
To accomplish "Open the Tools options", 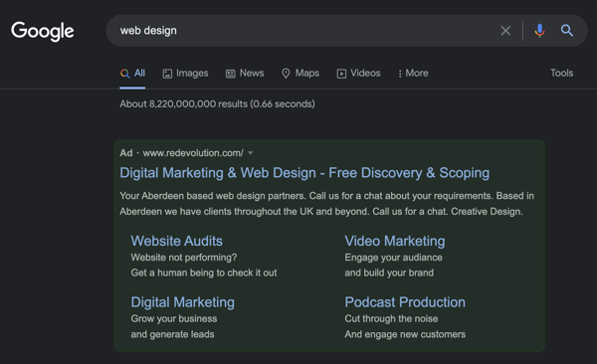I will 561,73.
